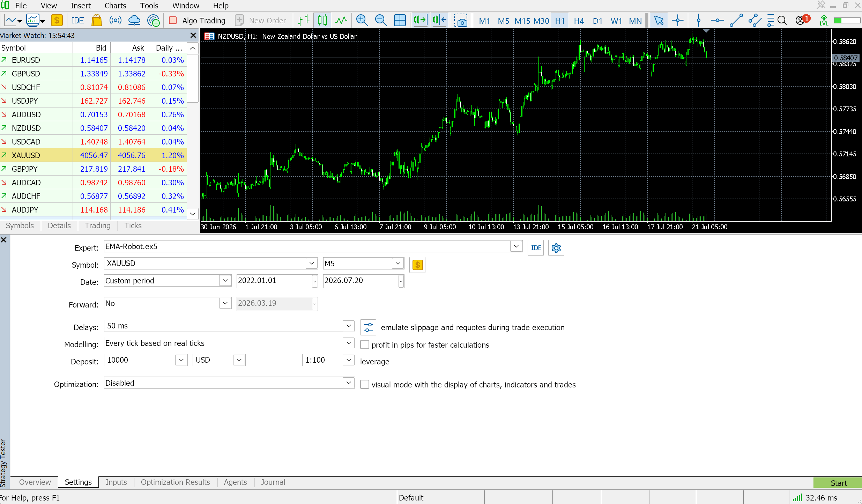Switch to the Optimization Results tab

point(175,482)
